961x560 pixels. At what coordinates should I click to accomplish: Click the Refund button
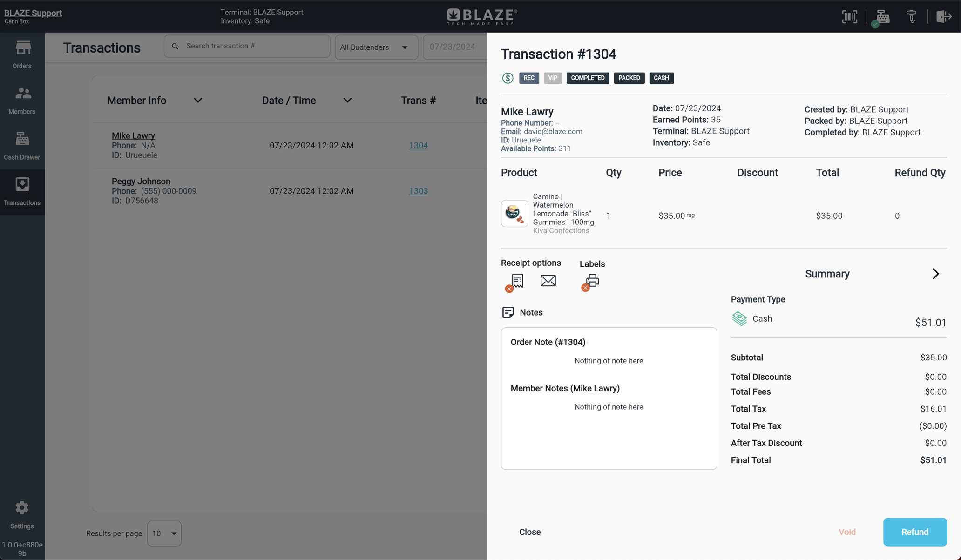pos(914,532)
